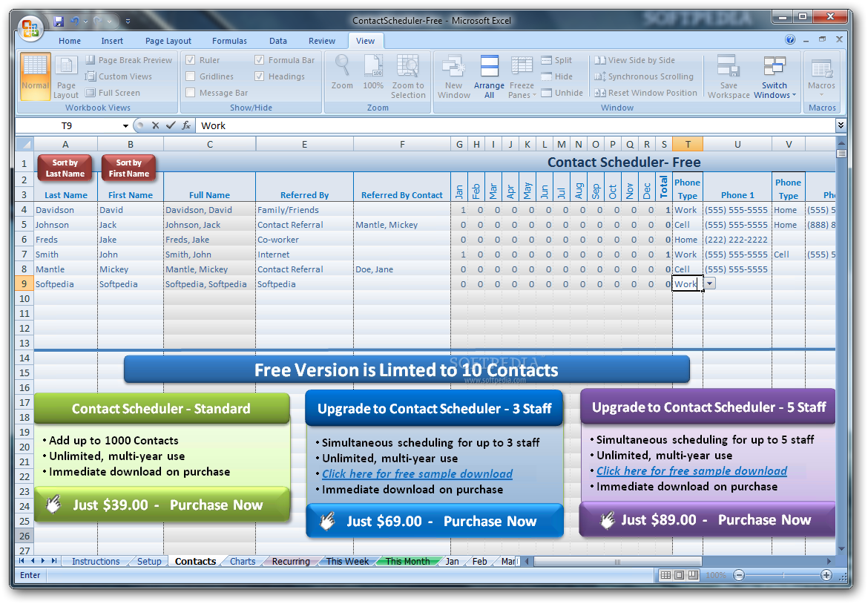Open Excel Help question mark icon
Screen dimensions: 868x604
point(790,40)
